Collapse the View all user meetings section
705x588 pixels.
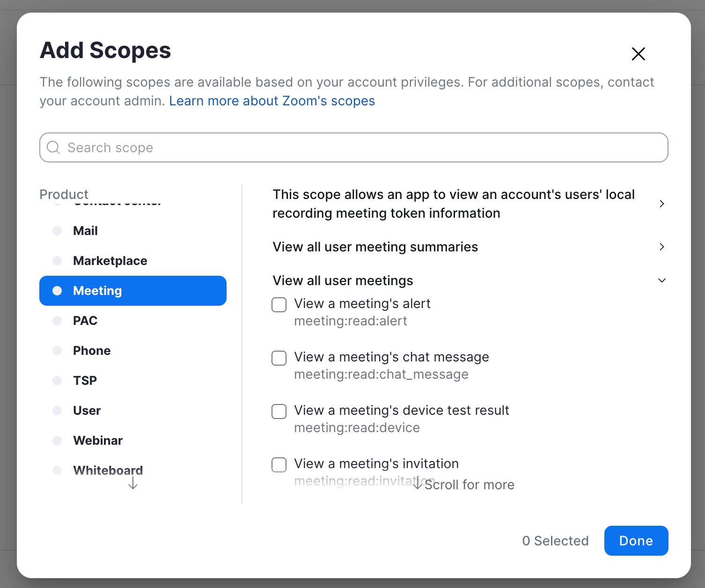661,280
